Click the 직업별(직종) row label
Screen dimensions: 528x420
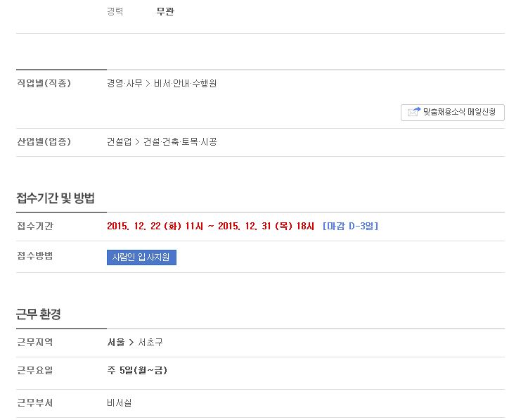pyautogui.click(x=44, y=83)
